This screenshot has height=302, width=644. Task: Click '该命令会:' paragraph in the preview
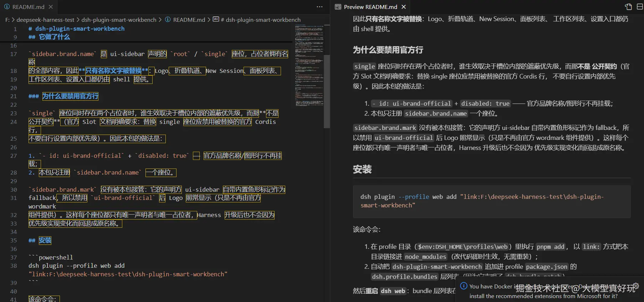click(x=367, y=230)
